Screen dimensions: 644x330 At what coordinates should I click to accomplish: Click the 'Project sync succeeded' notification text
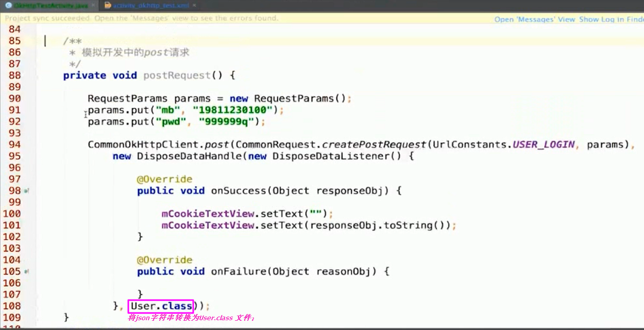click(142, 19)
